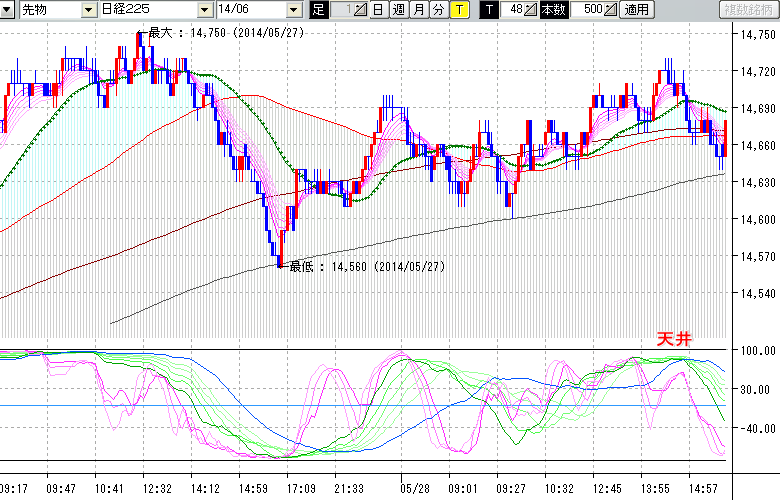This screenshot has width=780, height=500.
Task: Select the 分 minute timeframe button
Action: click(438, 10)
